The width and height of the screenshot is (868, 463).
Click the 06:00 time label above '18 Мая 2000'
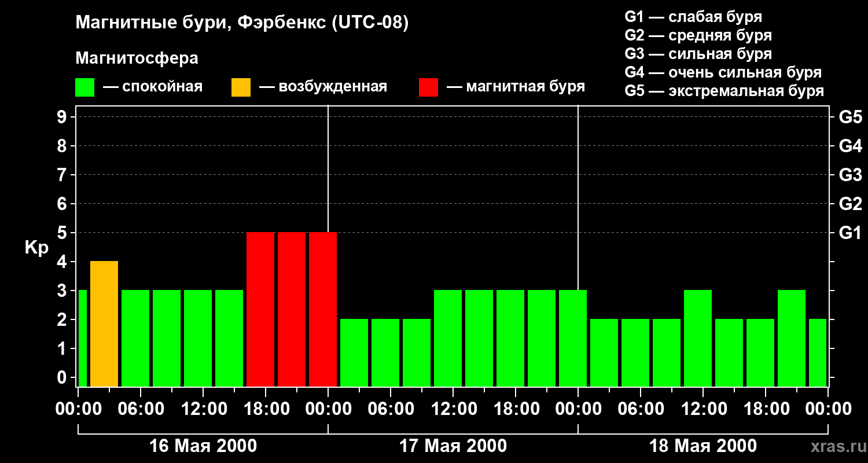pyautogui.click(x=641, y=409)
